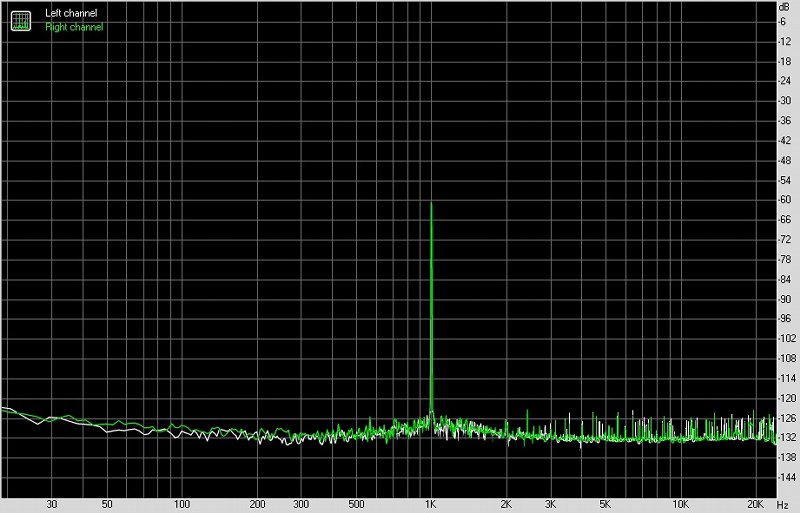Select the Right channel legend label

coord(74,27)
